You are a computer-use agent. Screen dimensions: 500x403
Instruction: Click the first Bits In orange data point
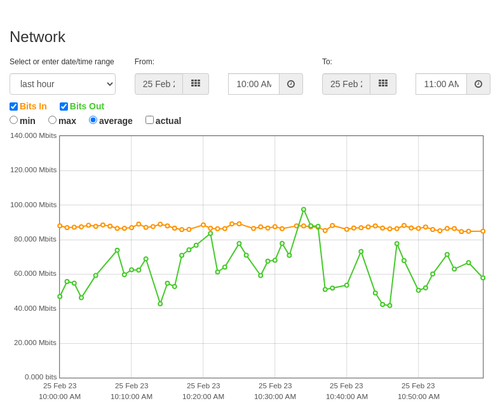coord(60,226)
